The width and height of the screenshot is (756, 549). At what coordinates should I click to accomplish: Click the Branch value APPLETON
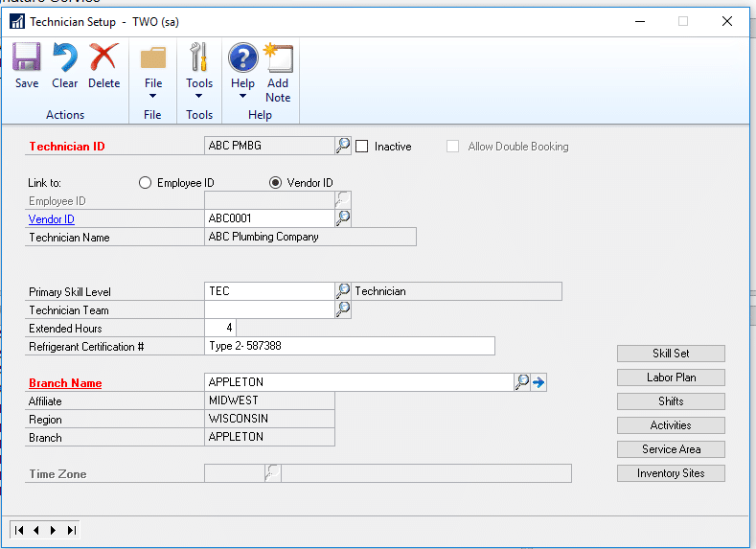(269, 437)
